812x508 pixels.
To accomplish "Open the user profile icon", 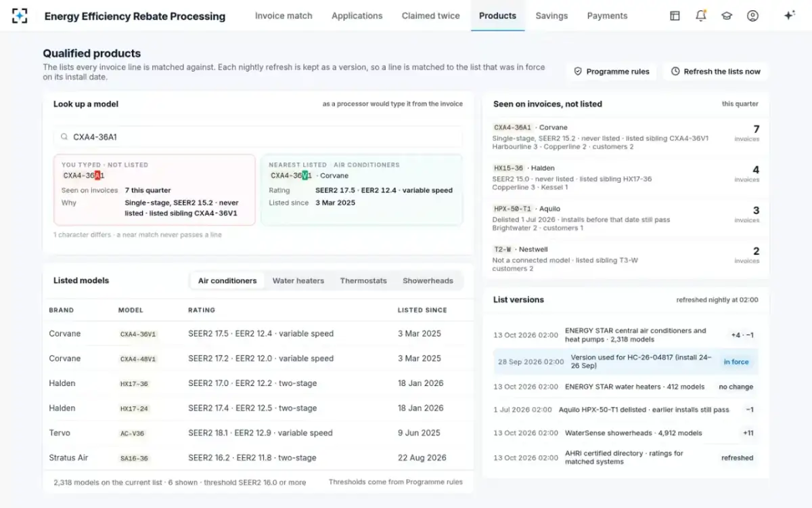I will click(752, 16).
